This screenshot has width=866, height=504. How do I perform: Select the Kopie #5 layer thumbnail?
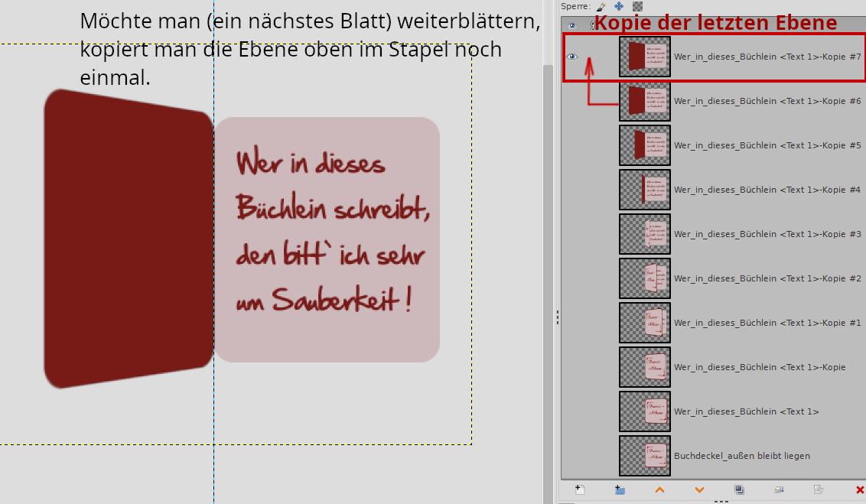[x=645, y=145]
